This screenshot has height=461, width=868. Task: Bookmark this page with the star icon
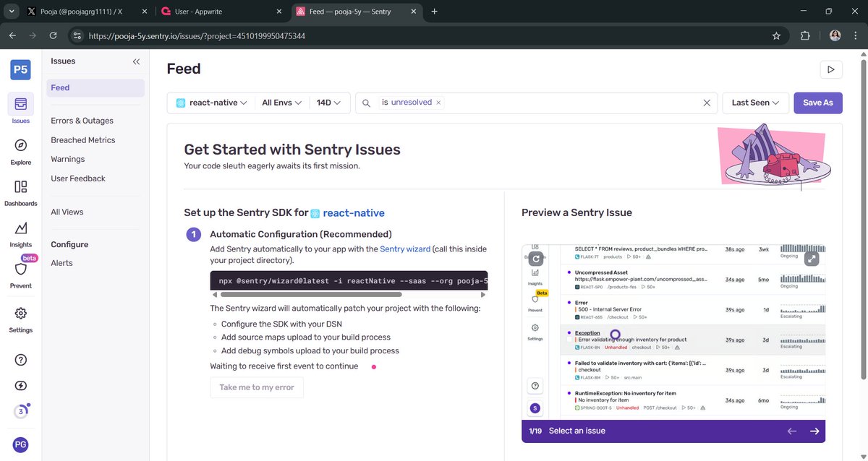(776, 35)
